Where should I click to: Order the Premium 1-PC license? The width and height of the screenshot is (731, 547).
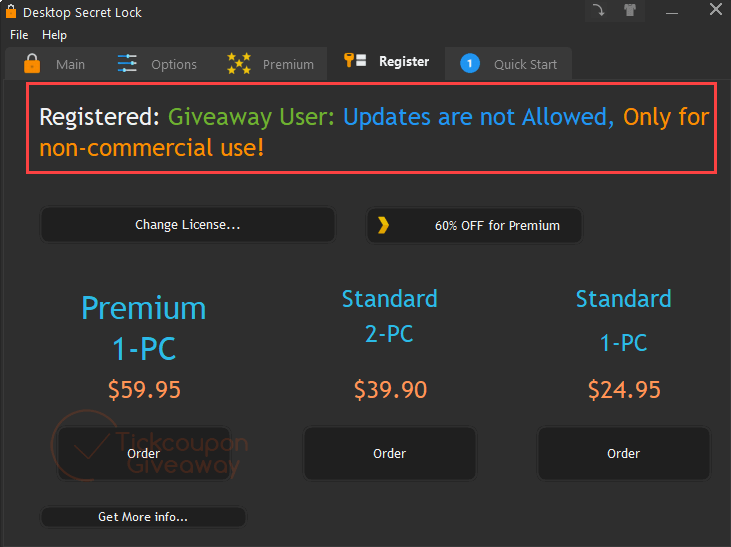[144, 453]
